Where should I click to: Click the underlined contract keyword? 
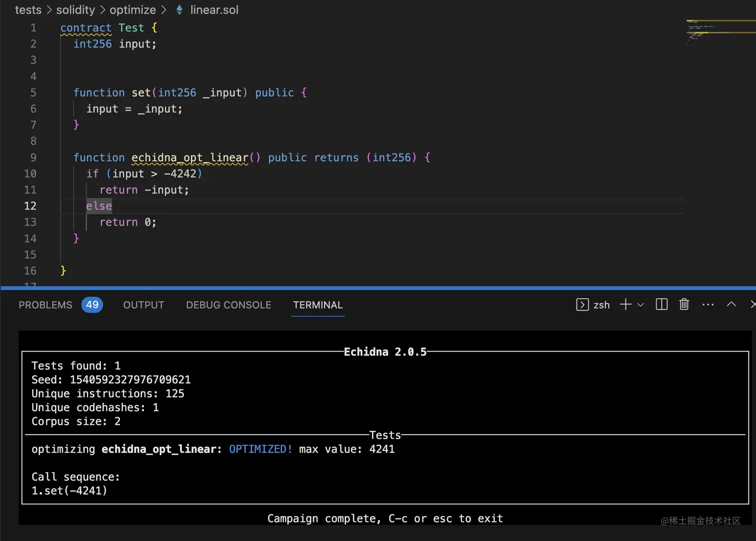click(x=86, y=28)
